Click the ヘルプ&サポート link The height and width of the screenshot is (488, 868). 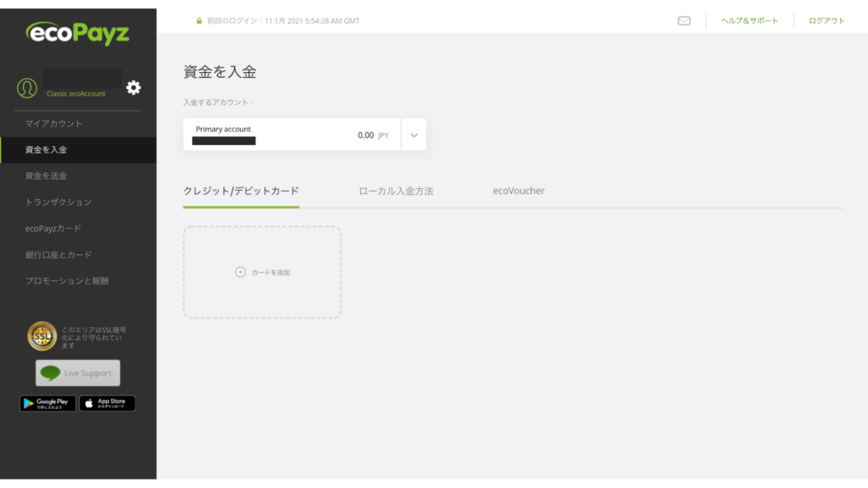pos(749,21)
